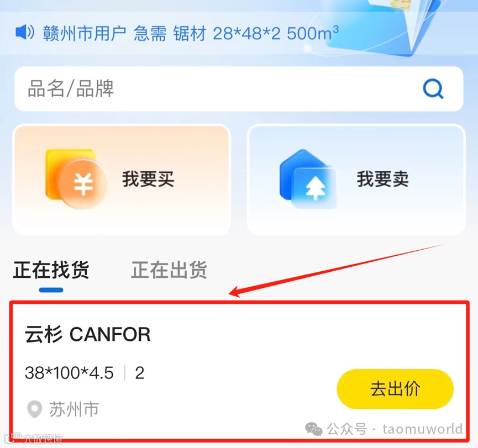Viewport: 478px width, 448px height.
Task: Click the blue underline tab indicator
Action: click(x=51, y=290)
